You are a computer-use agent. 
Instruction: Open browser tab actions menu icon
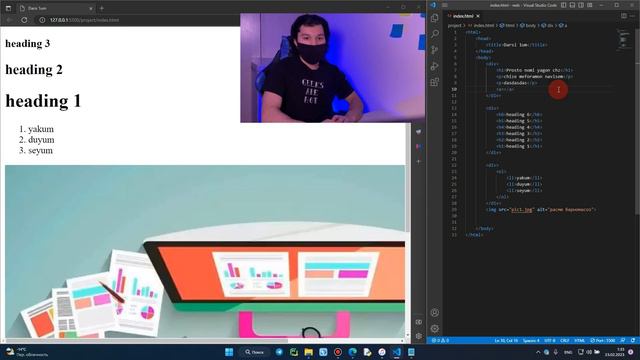coord(8,8)
